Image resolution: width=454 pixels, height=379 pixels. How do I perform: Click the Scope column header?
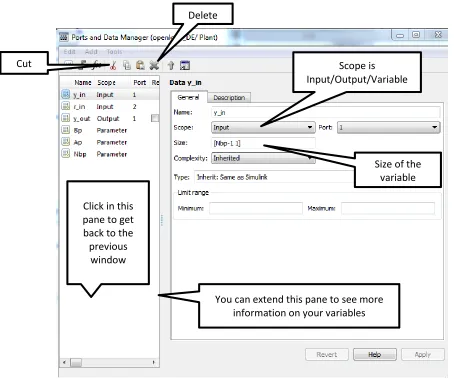tap(106, 82)
